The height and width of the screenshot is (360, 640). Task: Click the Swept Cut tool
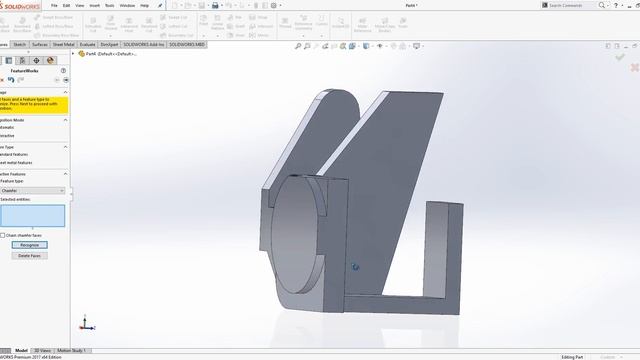pyautogui.click(x=173, y=18)
